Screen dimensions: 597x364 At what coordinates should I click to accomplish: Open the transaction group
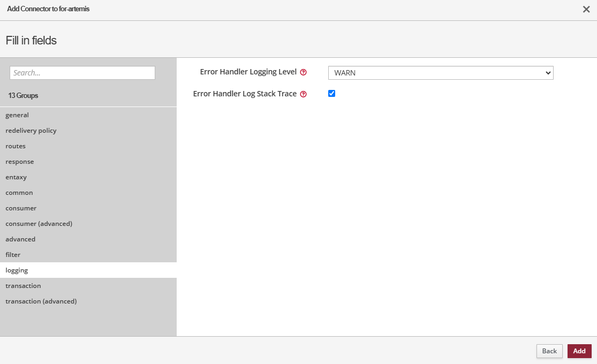coord(23,286)
